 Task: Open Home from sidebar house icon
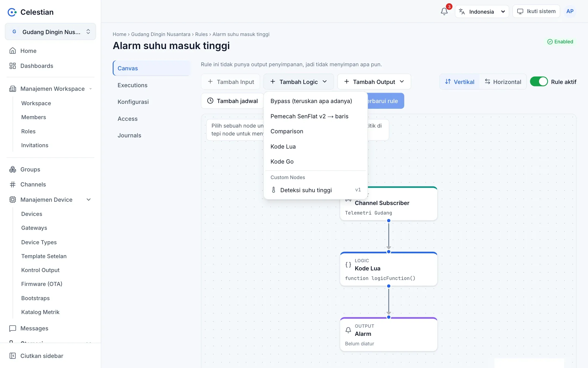(x=13, y=51)
